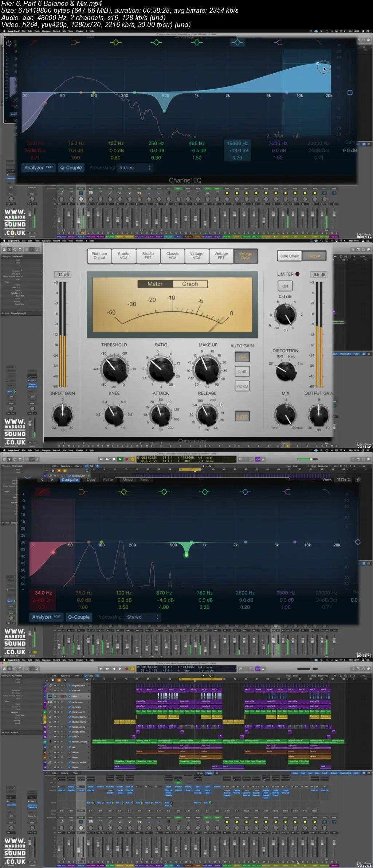
Task: Collapse the 'Region: 20 selected' inspector section
Action: (2, 676)
